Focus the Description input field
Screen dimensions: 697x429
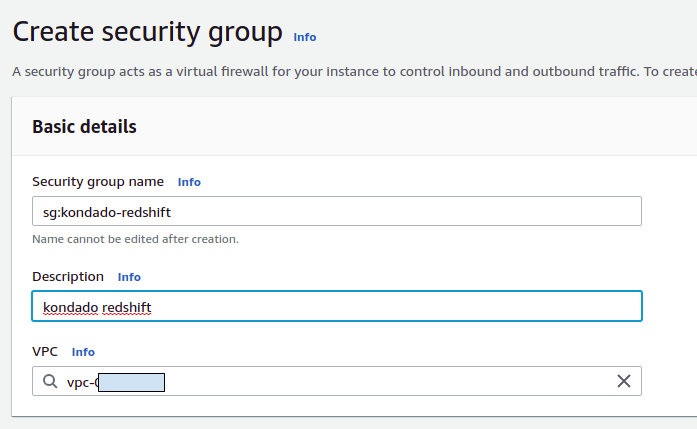tap(400, 306)
